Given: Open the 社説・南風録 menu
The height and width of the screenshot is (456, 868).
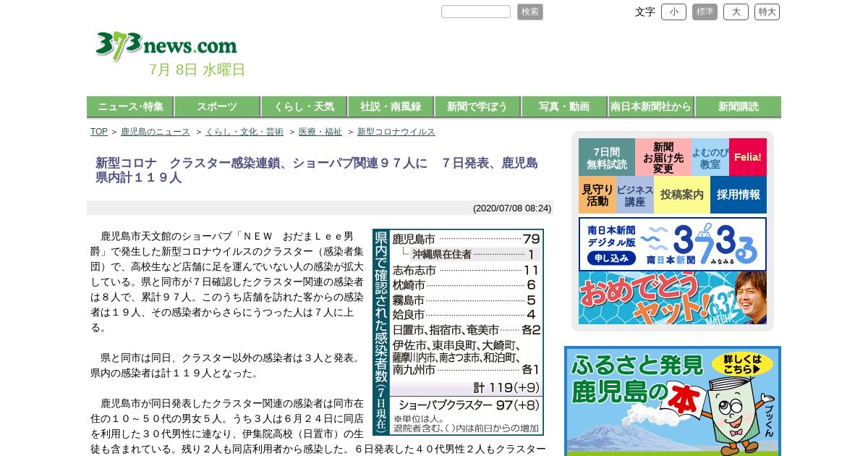Looking at the screenshot, I should coord(391,106).
